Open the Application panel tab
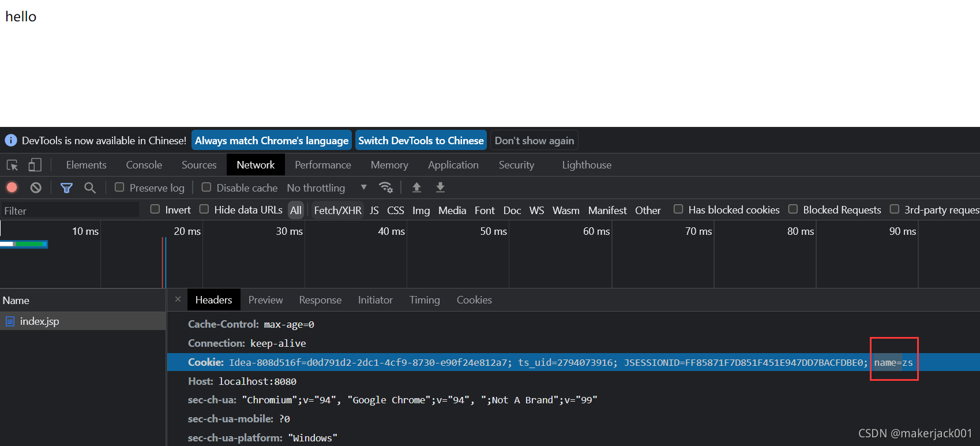 click(x=453, y=165)
